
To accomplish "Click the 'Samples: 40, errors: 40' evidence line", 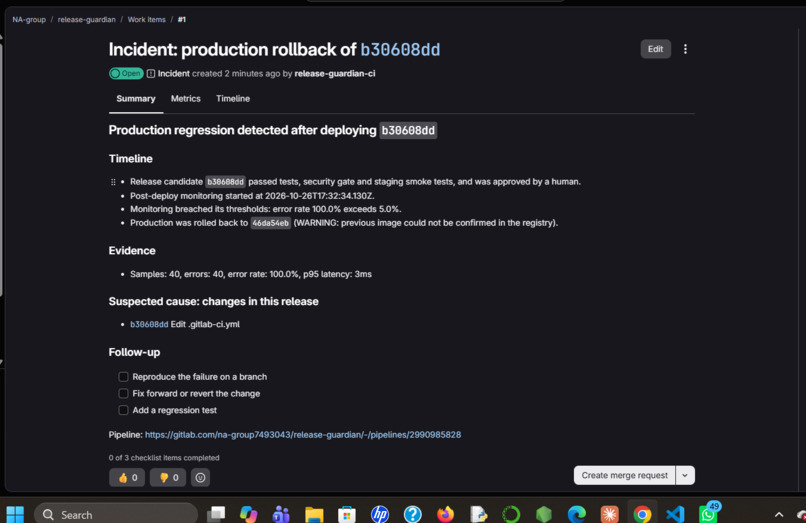I will (x=251, y=274).
